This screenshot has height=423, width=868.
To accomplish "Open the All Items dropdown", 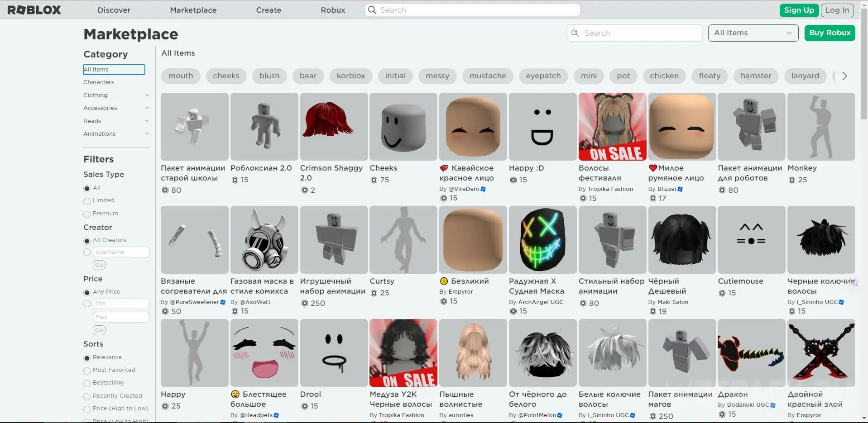I will (753, 33).
